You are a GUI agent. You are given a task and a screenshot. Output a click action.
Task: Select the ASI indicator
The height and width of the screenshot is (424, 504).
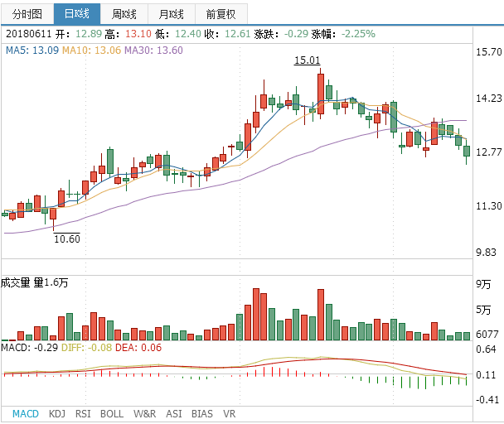coord(173,414)
